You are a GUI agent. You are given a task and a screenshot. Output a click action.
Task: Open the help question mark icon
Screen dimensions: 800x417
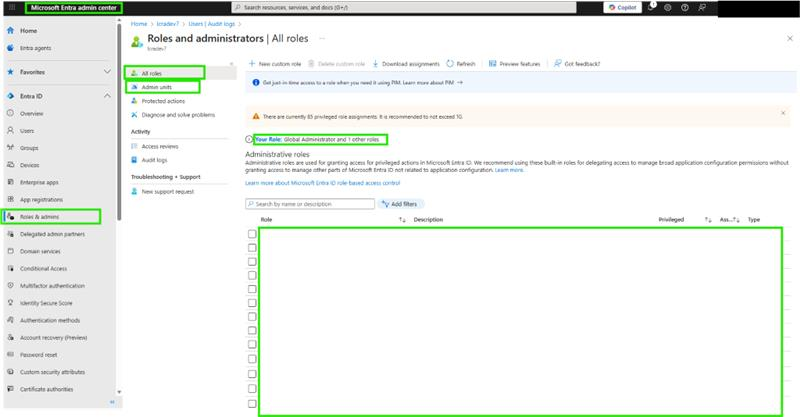click(685, 8)
